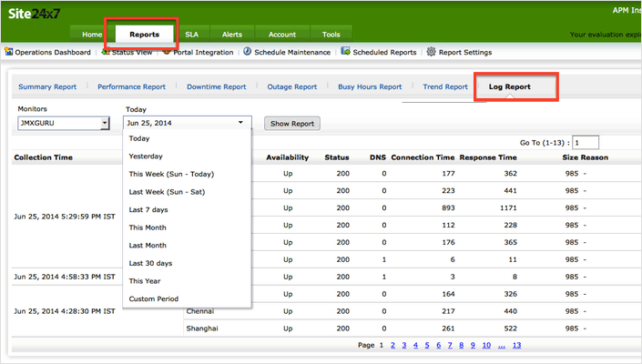Click the Operations Dashboard icon
The image size is (642, 364).
(x=9, y=53)
